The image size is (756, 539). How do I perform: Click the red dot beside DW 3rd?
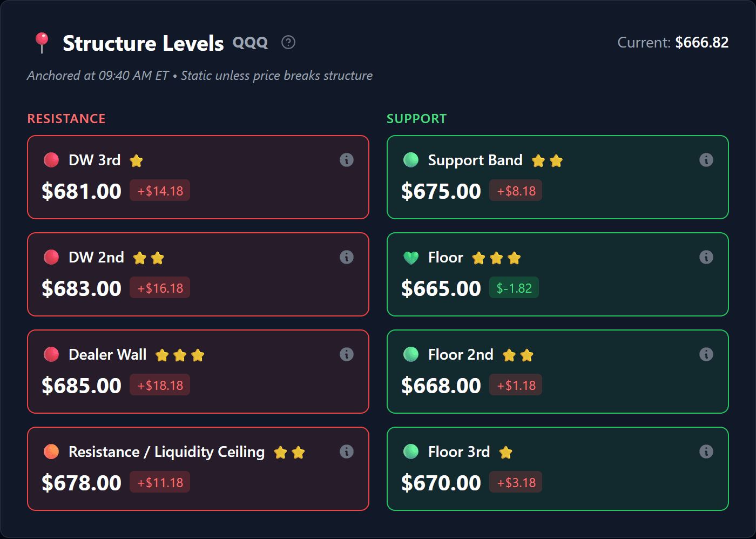(51, 160)
